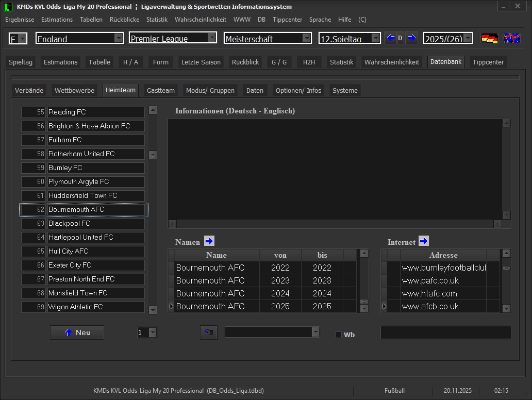Expand the Premier League competition dropdown

pos(212,39)
